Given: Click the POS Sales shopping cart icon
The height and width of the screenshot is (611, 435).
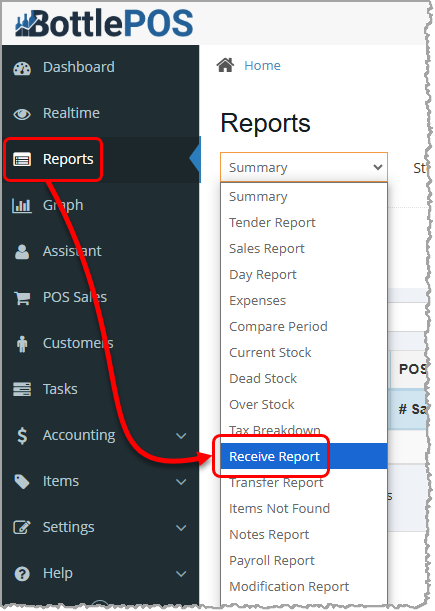Looking at the screenshot, I should [x=22, y=298].
